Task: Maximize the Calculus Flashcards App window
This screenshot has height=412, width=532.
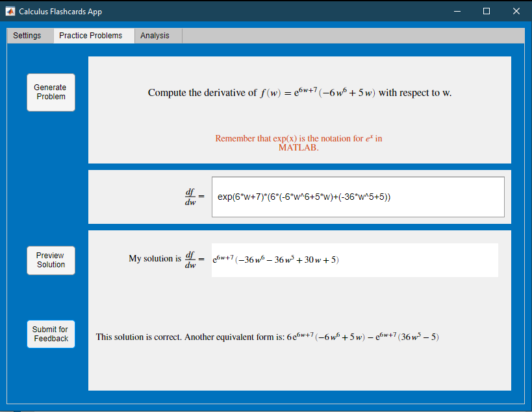Action: [486, 11]
